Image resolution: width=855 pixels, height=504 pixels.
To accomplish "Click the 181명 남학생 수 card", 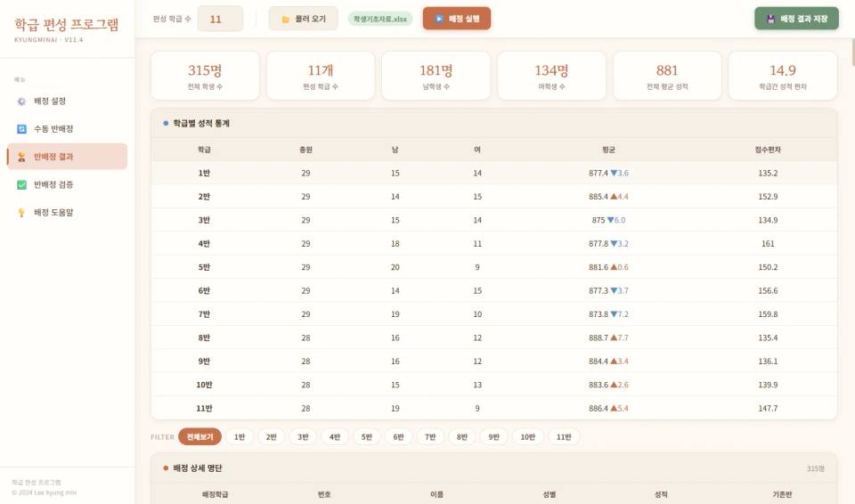I will point(436,76).
